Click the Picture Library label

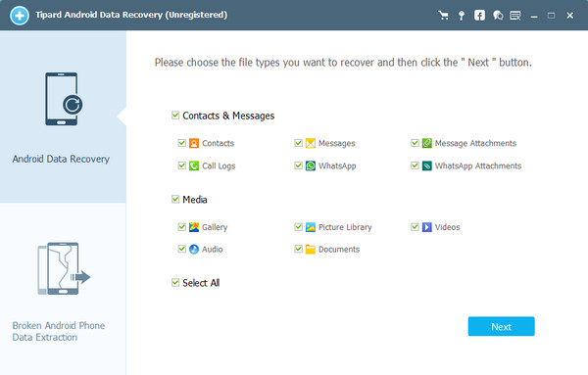click(x=345, y=227)
